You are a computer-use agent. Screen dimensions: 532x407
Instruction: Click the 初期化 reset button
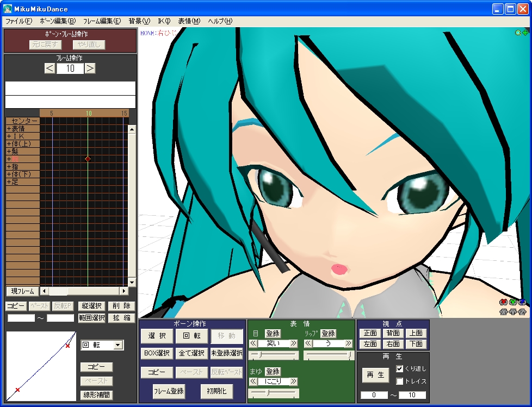(x=216, y=391)
